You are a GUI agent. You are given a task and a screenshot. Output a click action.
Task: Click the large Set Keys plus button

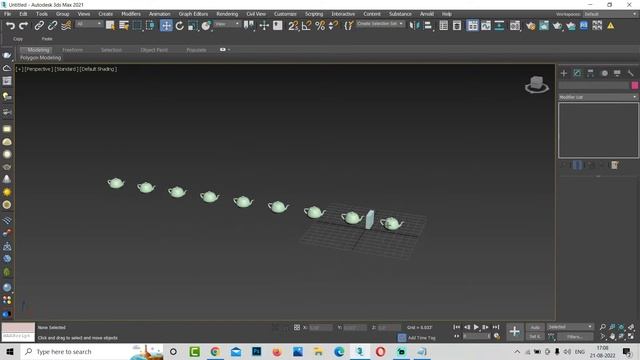tap(514, 331)
